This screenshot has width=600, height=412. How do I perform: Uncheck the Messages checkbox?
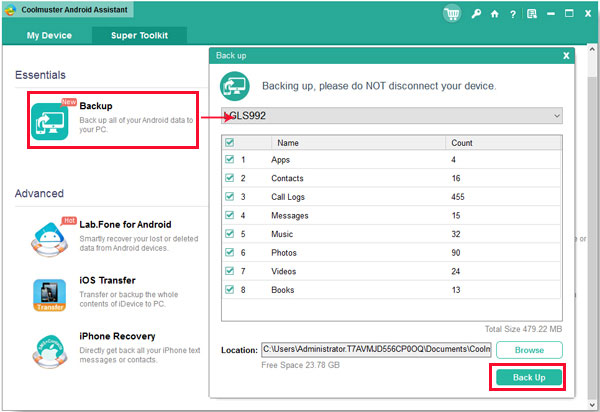pyautogui.click(x=230, y=215)
